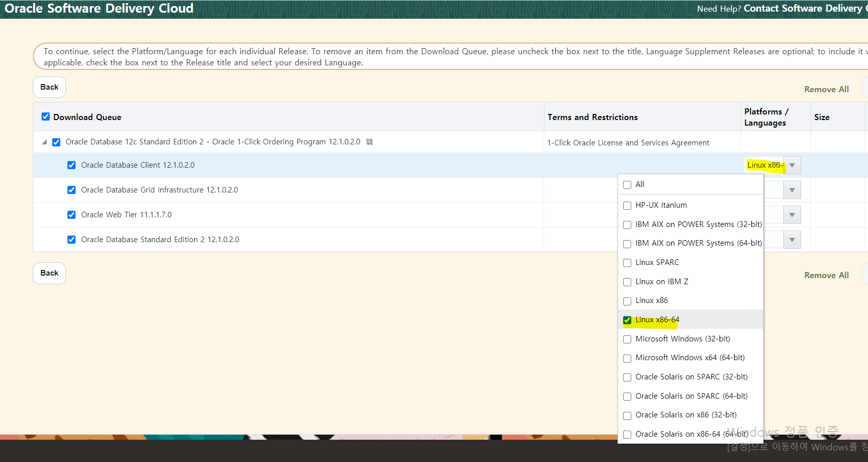Uncheck Oracle Database 12c Standard Edition 2 release

coord(56,142)
